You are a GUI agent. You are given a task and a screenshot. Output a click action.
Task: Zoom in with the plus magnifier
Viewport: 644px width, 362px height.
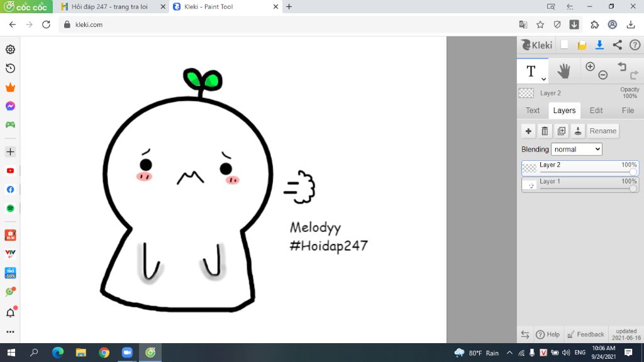tap(590, 67)
